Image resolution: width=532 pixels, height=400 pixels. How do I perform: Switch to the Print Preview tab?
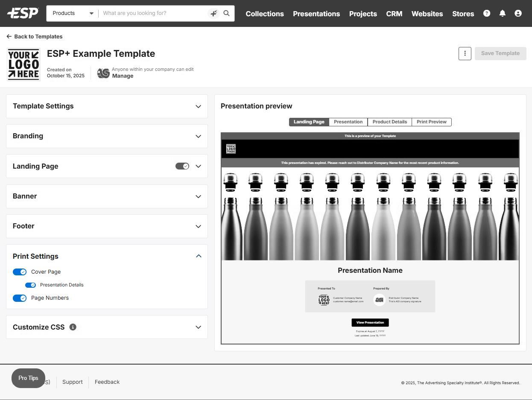pyautogui.click(x=431, y=122)
